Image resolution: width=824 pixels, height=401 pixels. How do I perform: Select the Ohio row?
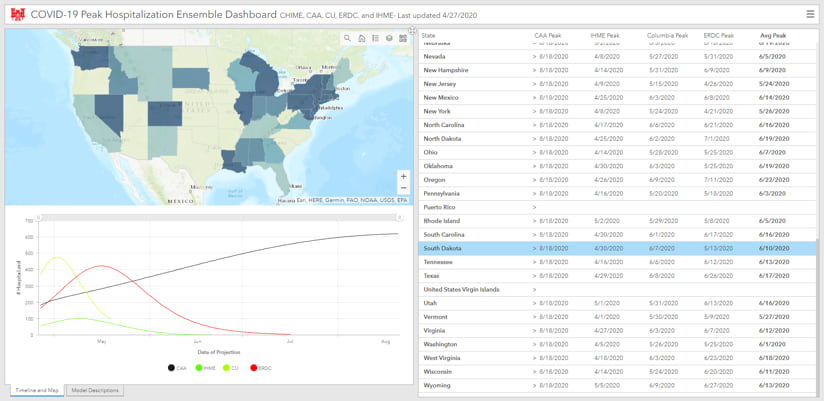(617, 152)
